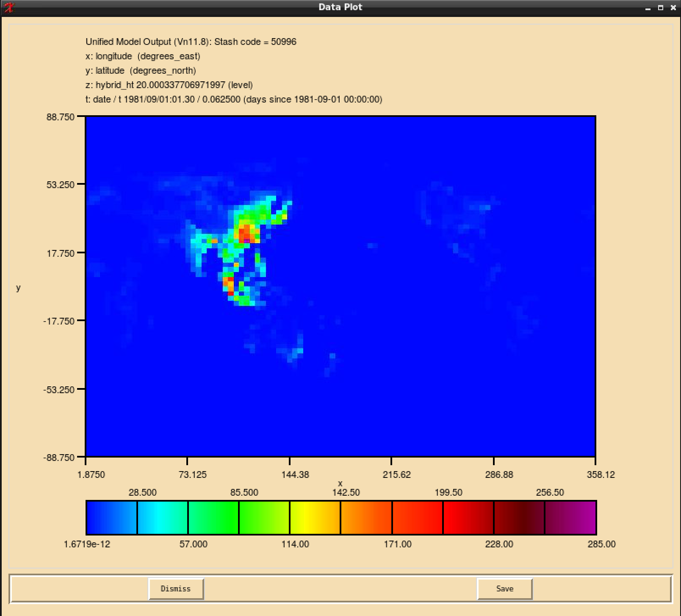The height and width of the screenshot is (616, 681).
Task: Click the 144.38 x-axis tick label
Action: pos(295,474)
